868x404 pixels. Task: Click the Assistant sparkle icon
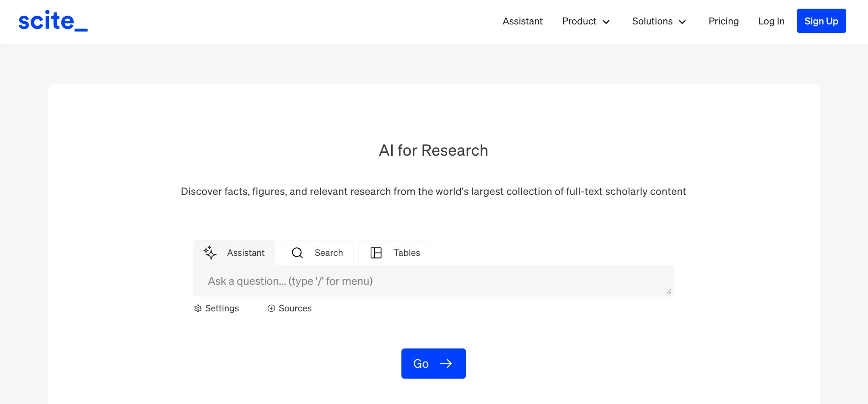(210, 253)
